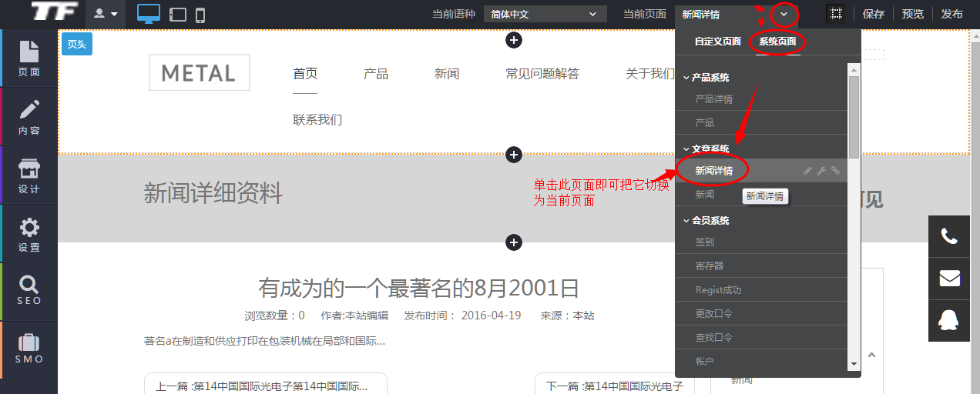
Task: Select 产品详情 page in the list
Action: coord(713,99)
